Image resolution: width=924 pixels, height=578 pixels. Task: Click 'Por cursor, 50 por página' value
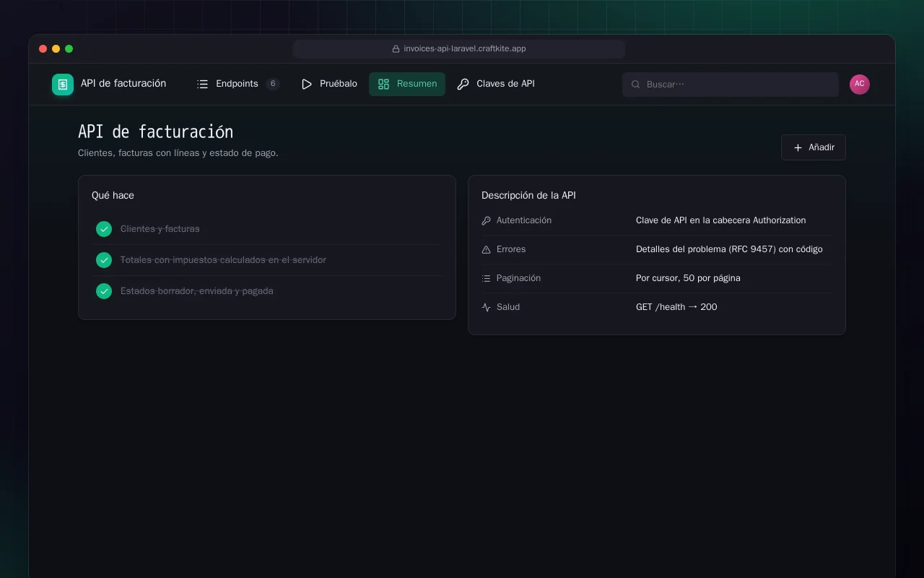(688, 278)
